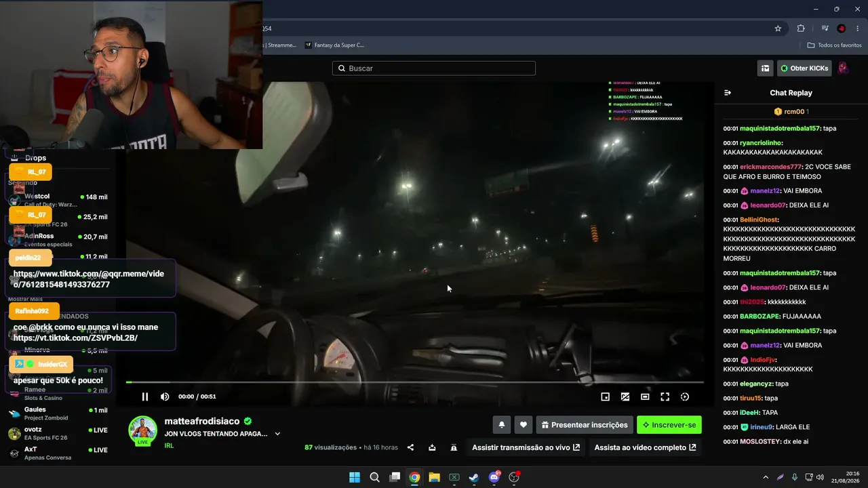Click the Inscrever-se button

[669, 425]
